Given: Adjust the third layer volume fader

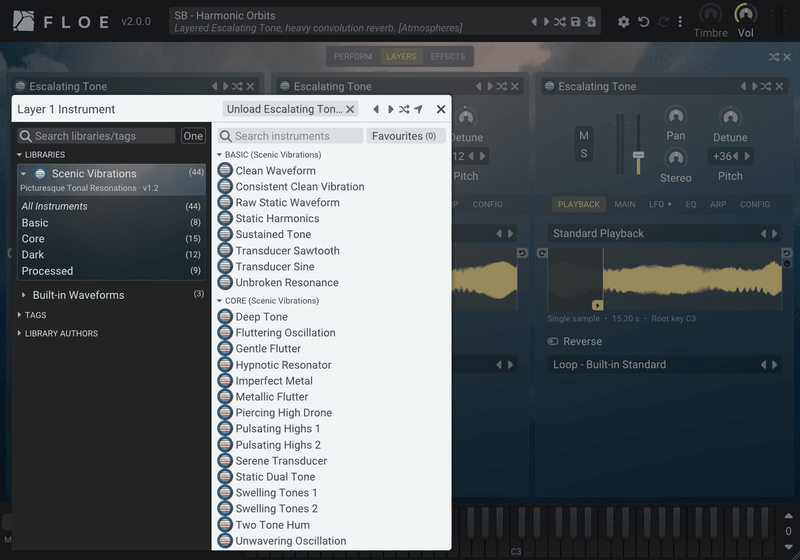Looking at the screenshot, I should [638, 156].
